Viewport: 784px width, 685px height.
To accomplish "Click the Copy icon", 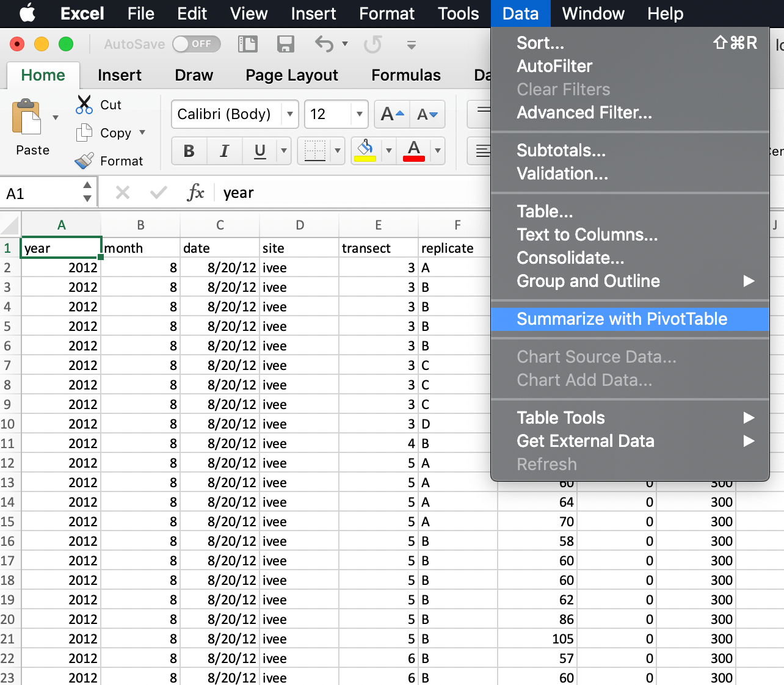I will (83, 132).
